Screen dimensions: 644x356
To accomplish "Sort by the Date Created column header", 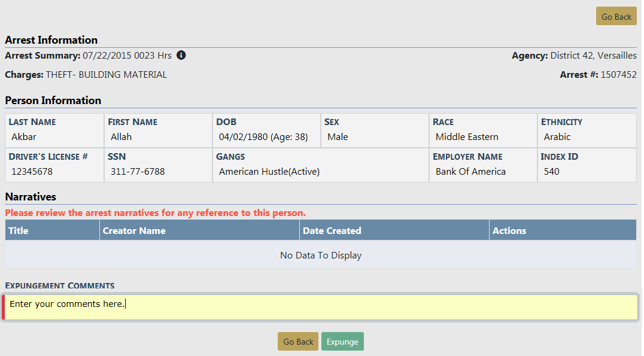I will (x=332, y=230).
